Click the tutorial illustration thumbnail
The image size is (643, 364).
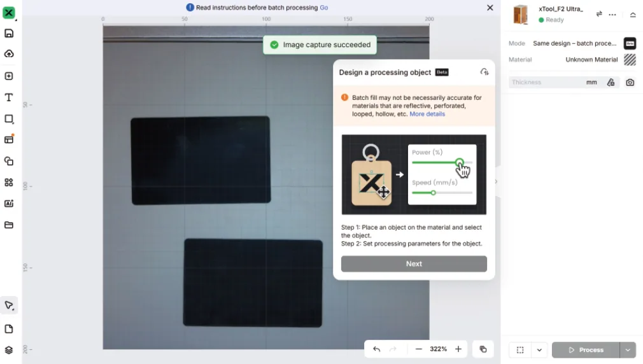(414, 174)
